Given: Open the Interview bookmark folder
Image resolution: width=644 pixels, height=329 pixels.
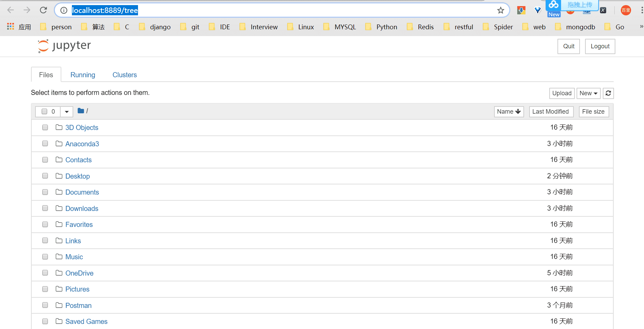Looking at the screenshot, I should 259,27.
